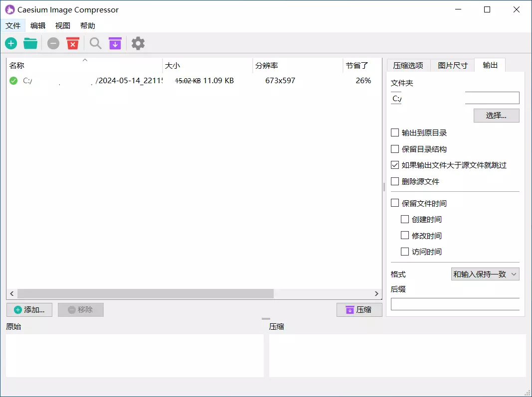This screenshot has height=397, width=532.
Task: Click the teal open folder toolbar icon
Action: pos(30,43)
